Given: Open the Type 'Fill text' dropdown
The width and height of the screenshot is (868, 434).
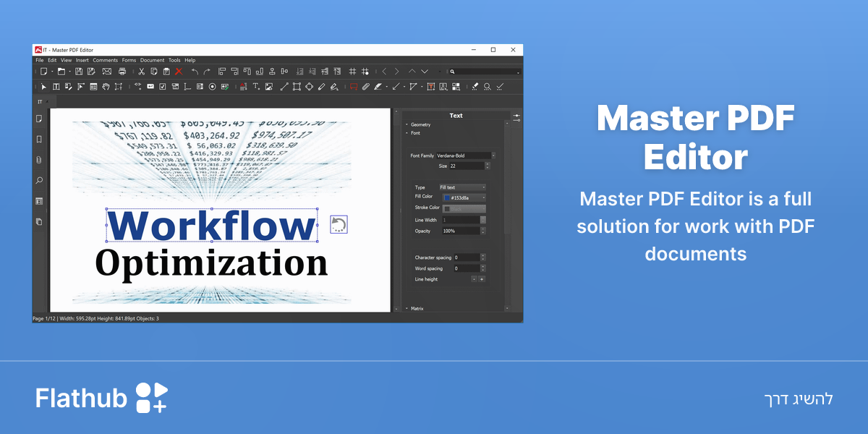Looking at the screenshot, I should click(x=463, y=187).
